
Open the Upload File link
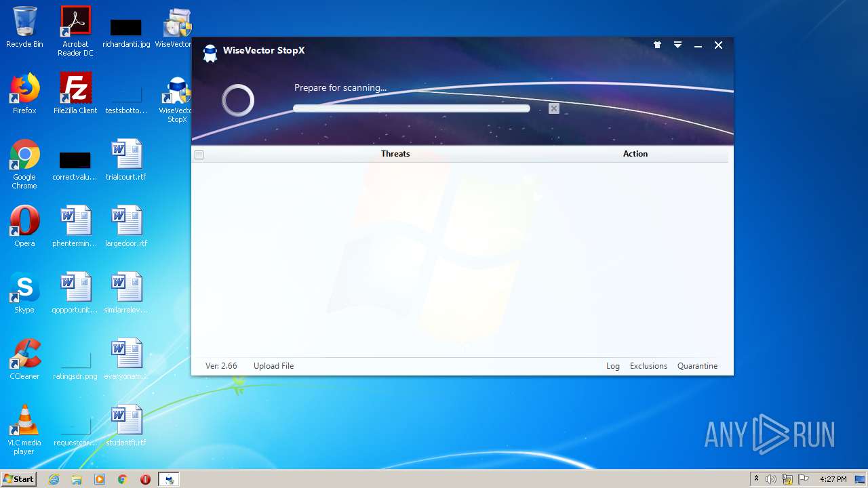tap(273, 366)
